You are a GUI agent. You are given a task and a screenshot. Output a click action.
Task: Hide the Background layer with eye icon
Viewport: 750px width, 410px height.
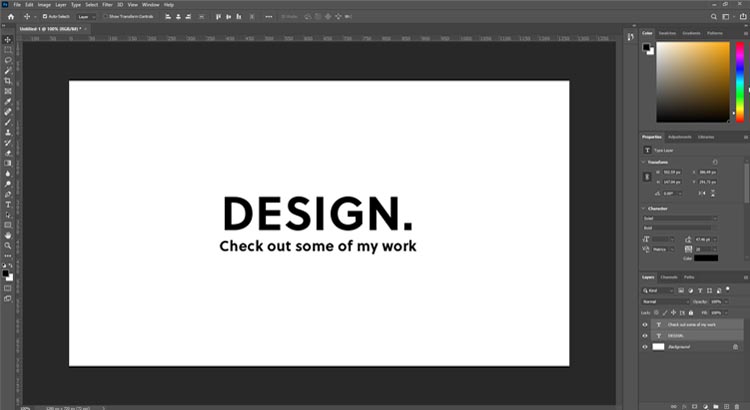[x=645, y=347]
